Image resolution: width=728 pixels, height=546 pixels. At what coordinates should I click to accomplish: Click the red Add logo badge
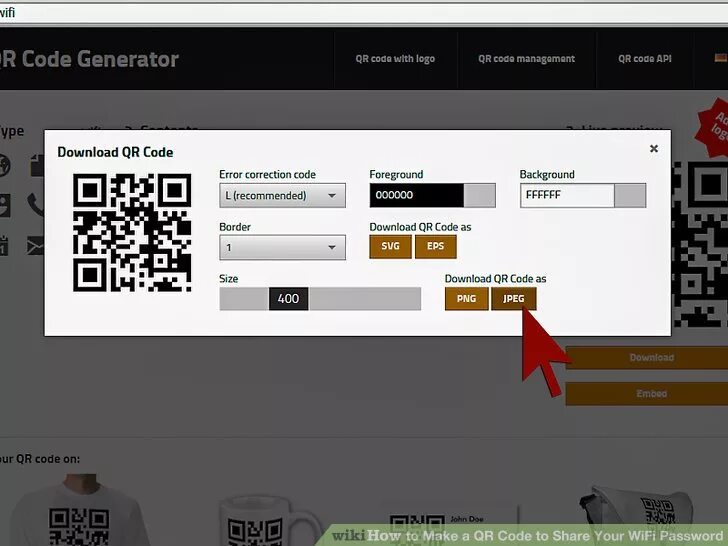[x=714, y=126]
